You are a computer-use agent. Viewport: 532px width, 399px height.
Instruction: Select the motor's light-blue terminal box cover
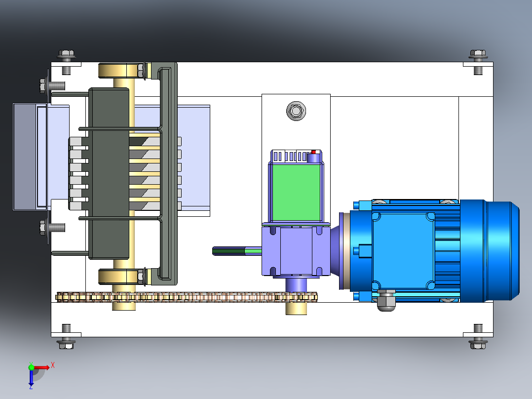[x=403, y=250]
